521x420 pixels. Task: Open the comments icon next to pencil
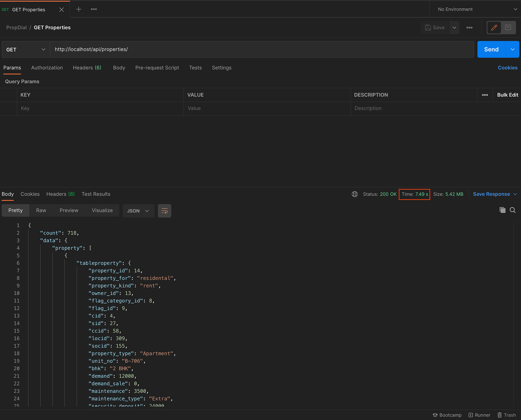pyautogui.click(x=508, y=28)
